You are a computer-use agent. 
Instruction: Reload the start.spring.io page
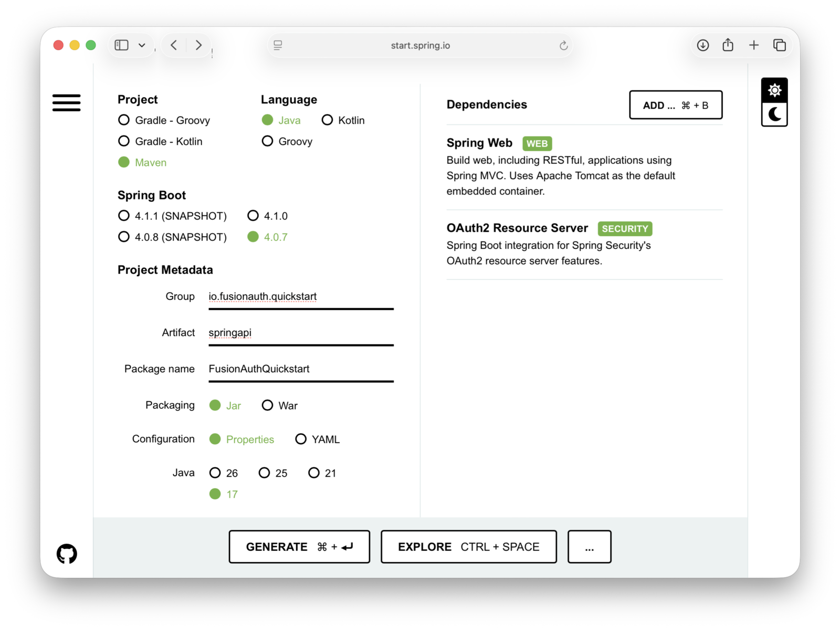[x=563, y=45]
